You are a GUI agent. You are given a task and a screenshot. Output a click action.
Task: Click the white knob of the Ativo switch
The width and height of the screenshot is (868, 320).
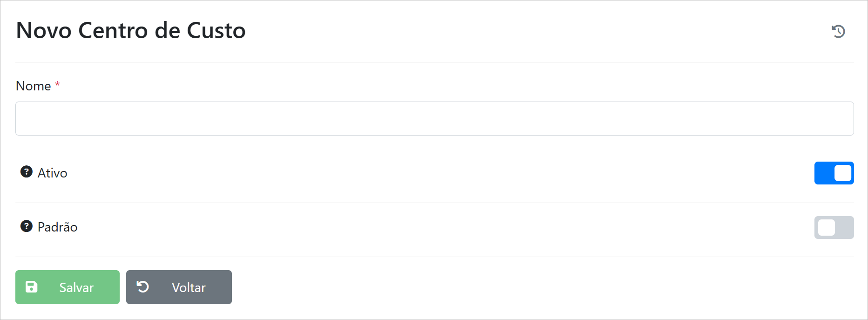click(842, 173)
